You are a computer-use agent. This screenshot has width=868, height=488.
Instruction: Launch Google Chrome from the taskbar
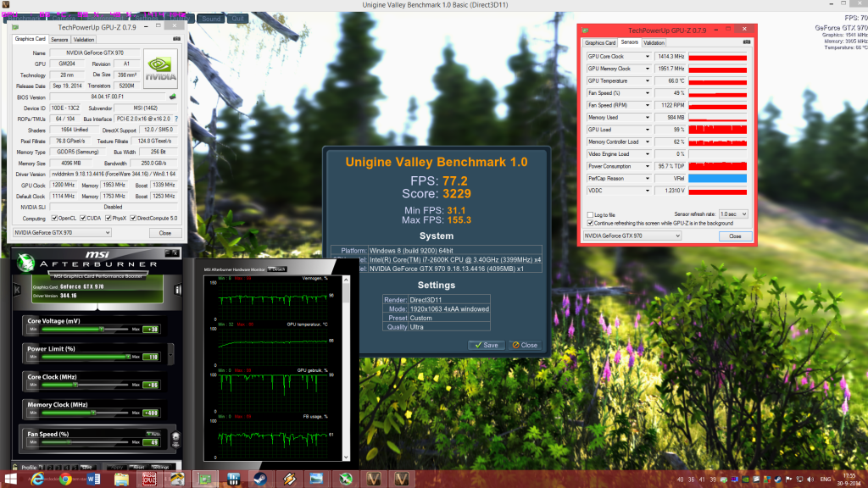tap(64, 480)
